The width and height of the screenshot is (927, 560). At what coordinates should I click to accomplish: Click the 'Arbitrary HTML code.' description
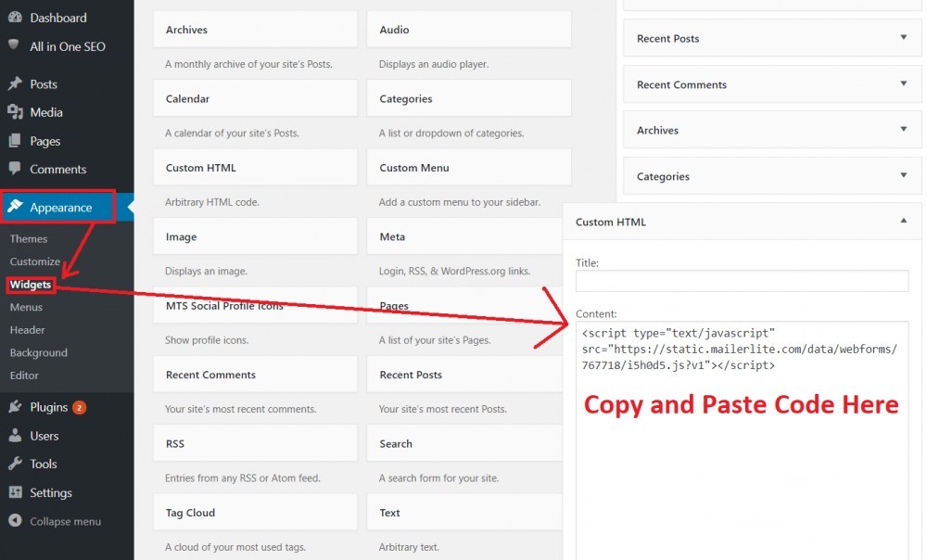click(x=211, y=202)
